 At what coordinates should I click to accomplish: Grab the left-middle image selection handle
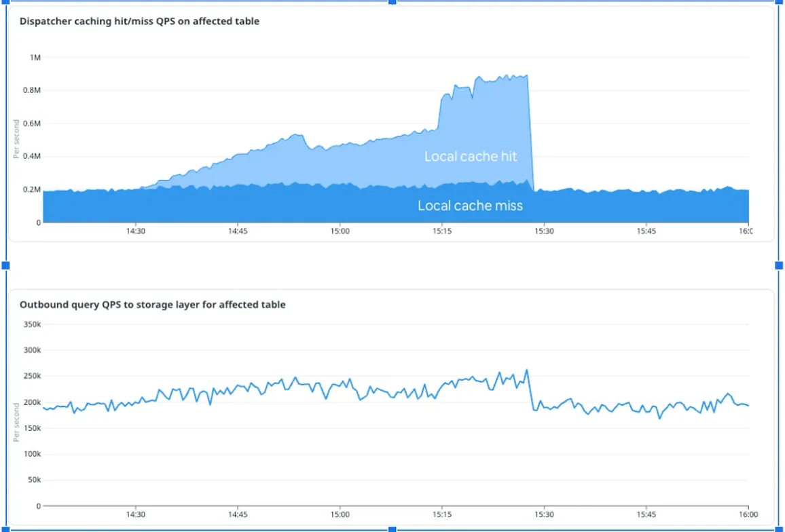point(6,265)
